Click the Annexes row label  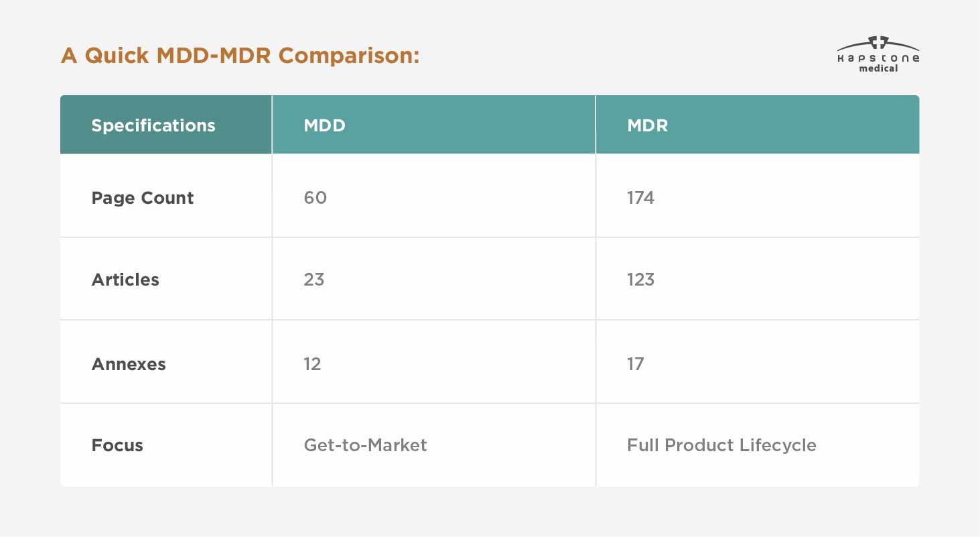[129, 364]
